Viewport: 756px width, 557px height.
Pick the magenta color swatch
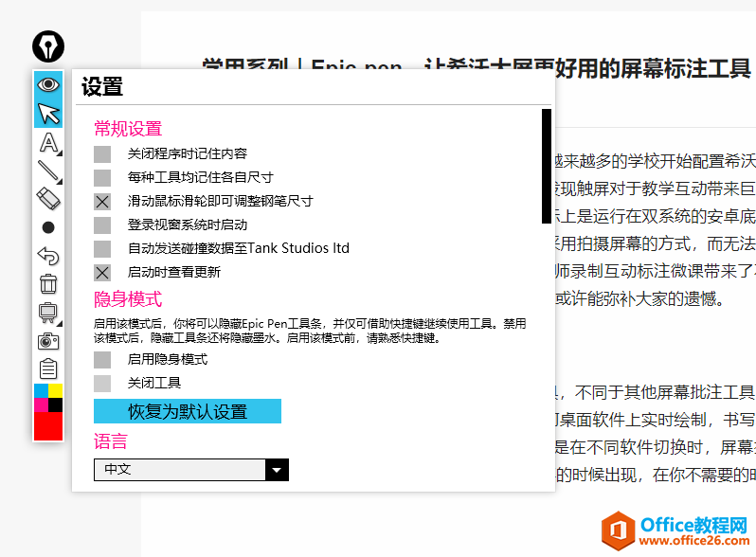[41, 405]
